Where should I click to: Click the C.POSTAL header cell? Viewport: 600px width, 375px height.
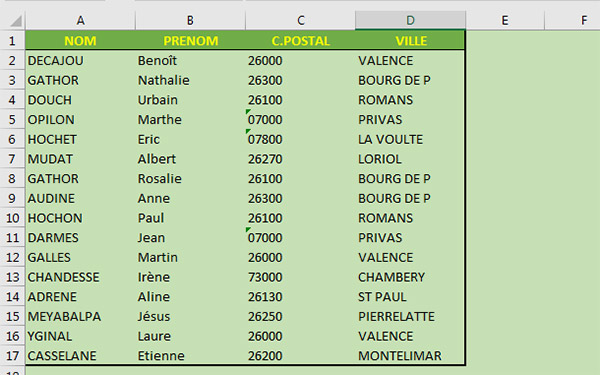click(300, 41)
